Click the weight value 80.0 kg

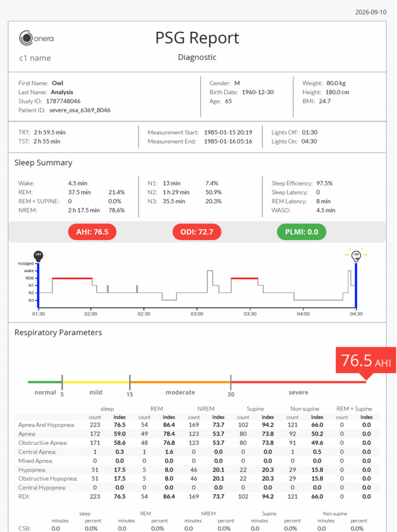click(x=336, y=83)
